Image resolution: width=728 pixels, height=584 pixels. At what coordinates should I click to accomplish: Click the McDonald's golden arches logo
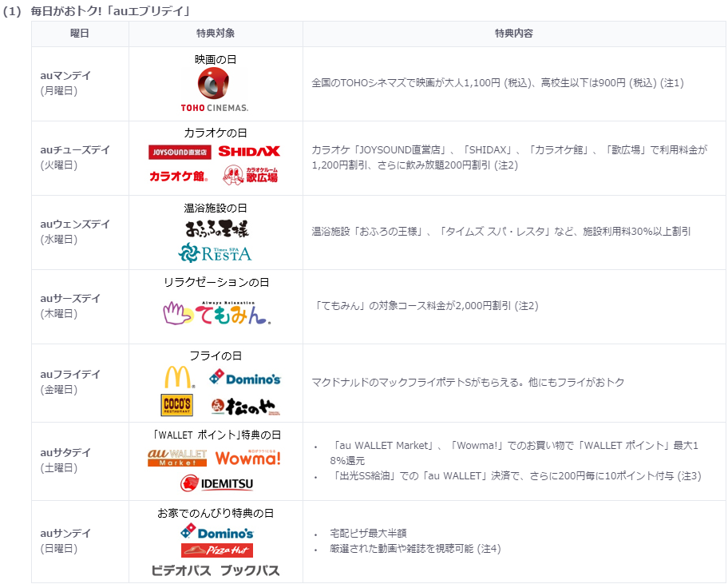click(180, 377)
